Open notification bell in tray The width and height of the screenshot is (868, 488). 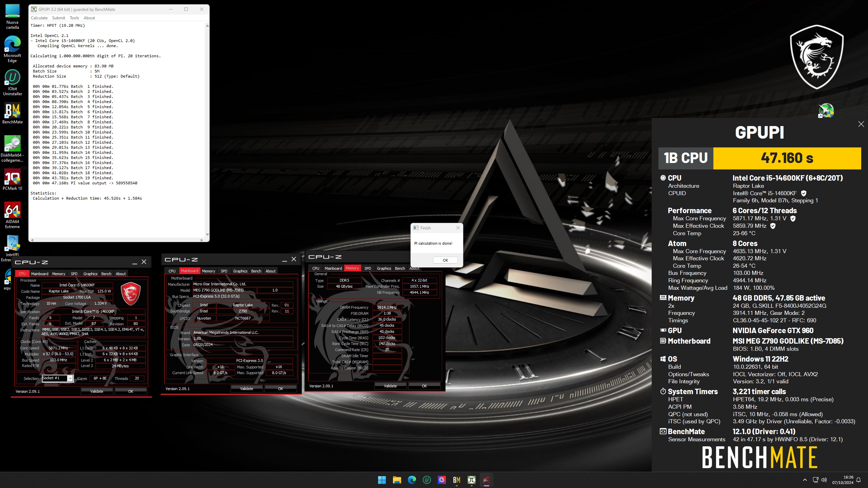[858, 480]
